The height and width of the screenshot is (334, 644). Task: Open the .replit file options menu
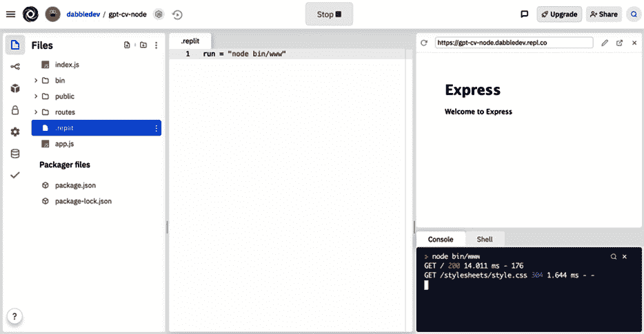pos(156,128)
